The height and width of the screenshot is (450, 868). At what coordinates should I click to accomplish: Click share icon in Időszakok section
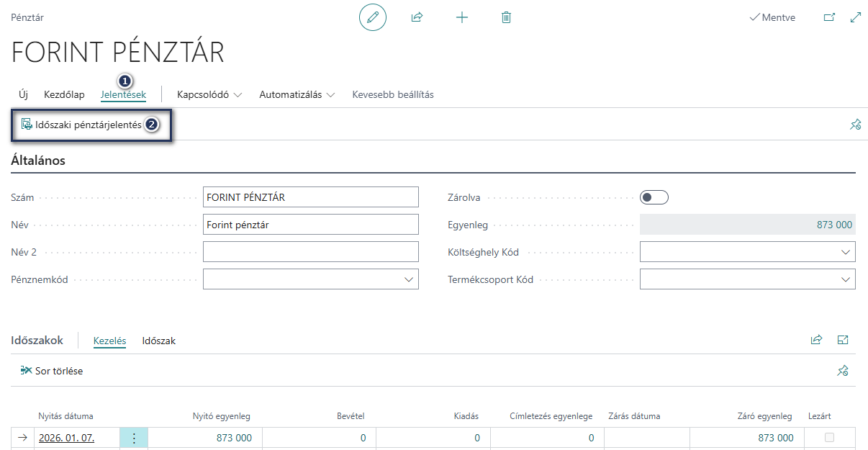(x=816, y=340)
